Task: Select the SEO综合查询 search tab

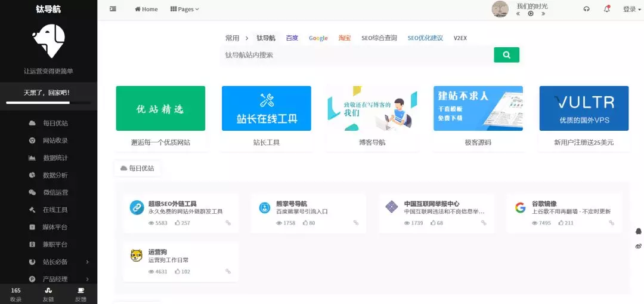Action: pyautogui.click(x=379, y=38)
